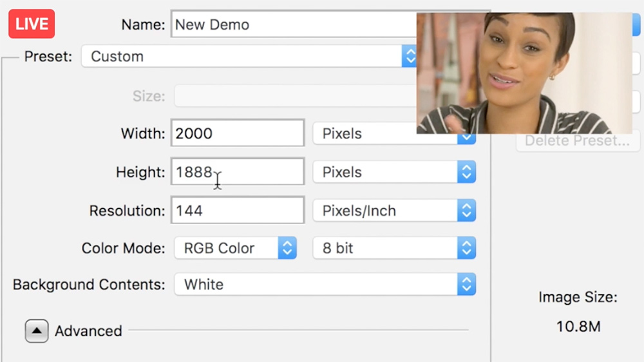Click the Background Contents label

(x=89, y=284)
